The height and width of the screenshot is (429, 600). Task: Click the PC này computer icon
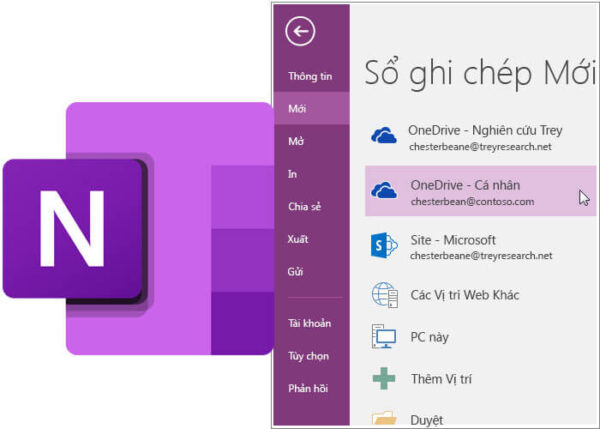pos(384,336)
